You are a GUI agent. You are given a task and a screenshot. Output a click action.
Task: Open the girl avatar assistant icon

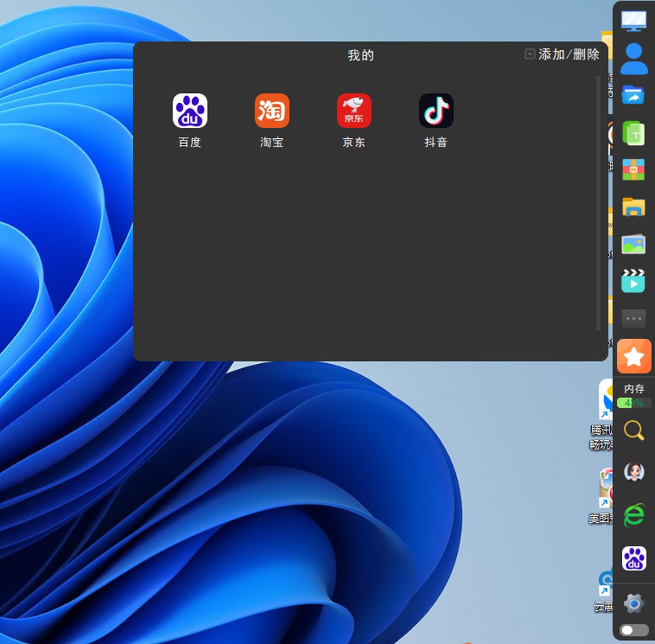point(634,471)
